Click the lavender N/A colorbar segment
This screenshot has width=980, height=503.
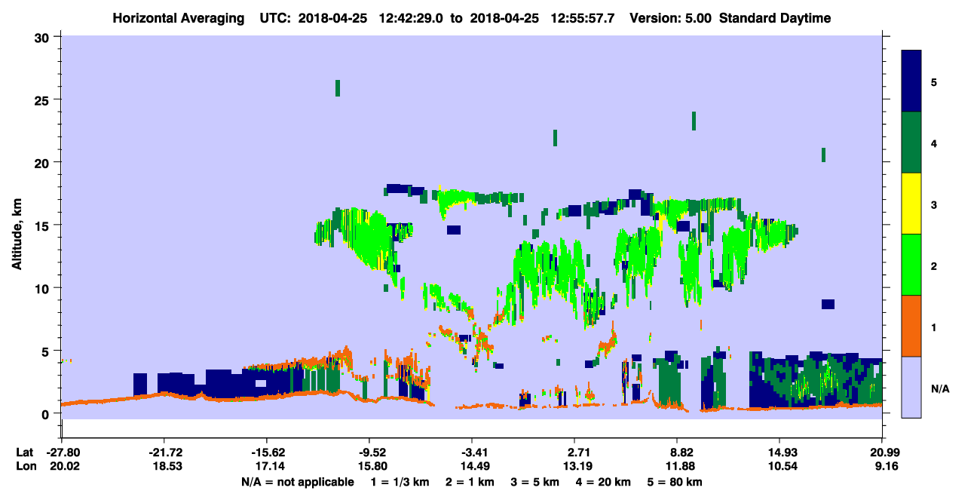tap(912, 386)
